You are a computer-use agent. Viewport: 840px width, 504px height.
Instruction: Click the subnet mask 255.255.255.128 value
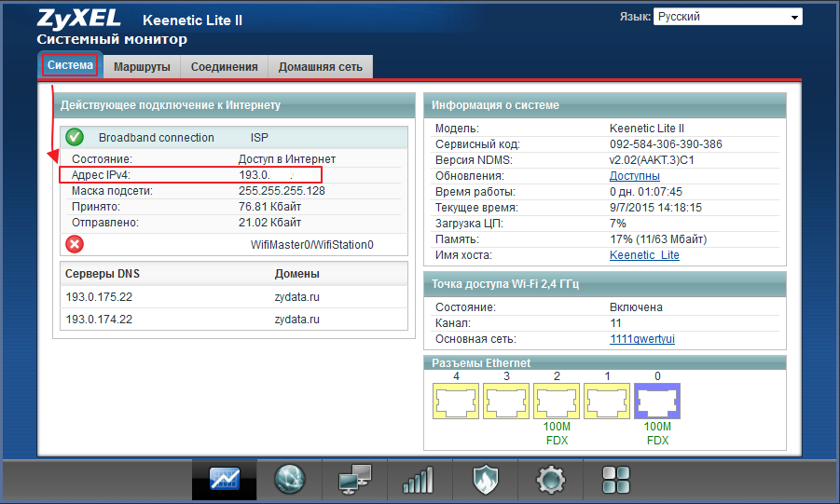282,191
